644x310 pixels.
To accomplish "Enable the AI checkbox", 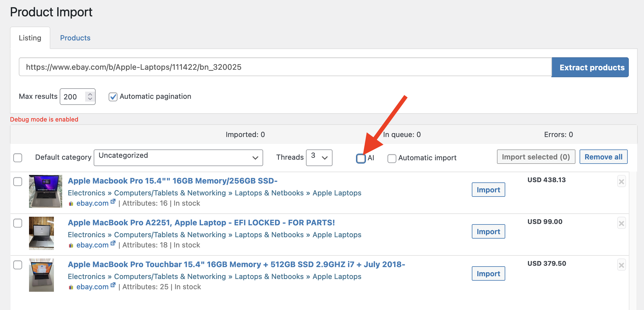I will 361,158.
